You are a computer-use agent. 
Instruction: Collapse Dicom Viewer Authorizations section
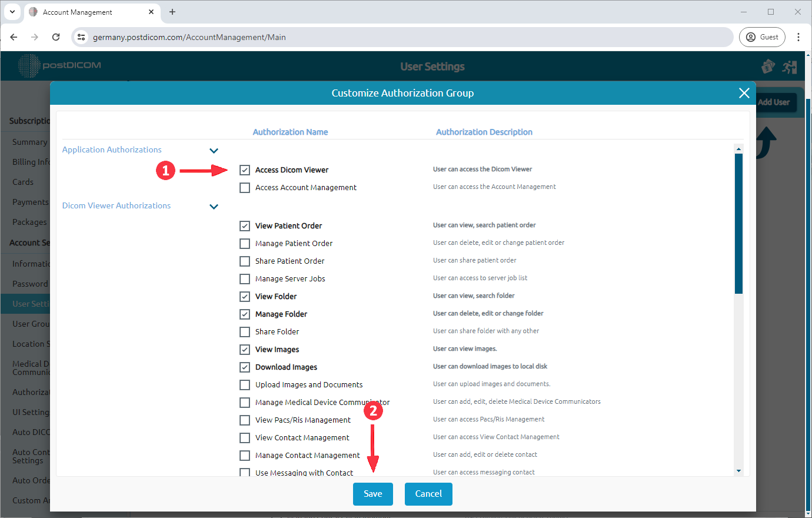(x=214, y=207)
